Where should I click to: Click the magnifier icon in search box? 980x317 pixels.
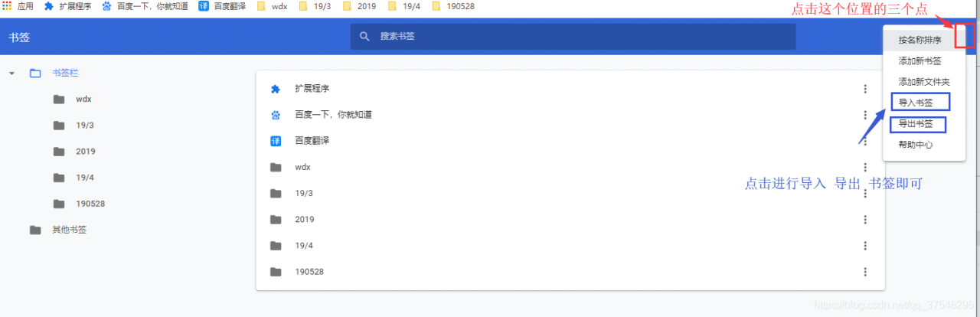(x=365, y=36)
